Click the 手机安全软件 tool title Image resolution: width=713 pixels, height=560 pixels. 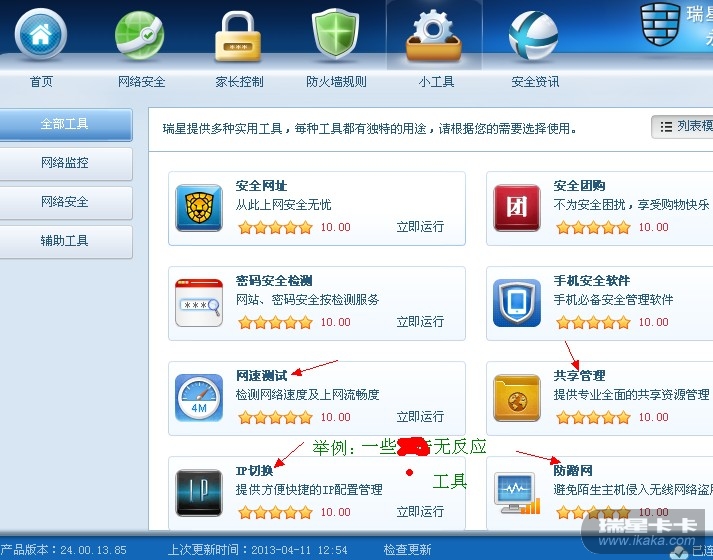click(592, 281)
